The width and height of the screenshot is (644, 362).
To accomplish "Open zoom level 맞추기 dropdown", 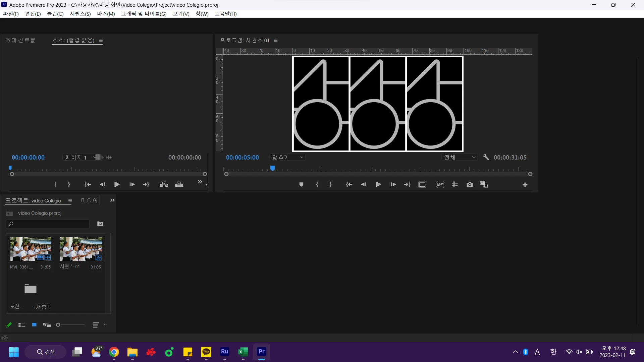I will pos(288,157).
